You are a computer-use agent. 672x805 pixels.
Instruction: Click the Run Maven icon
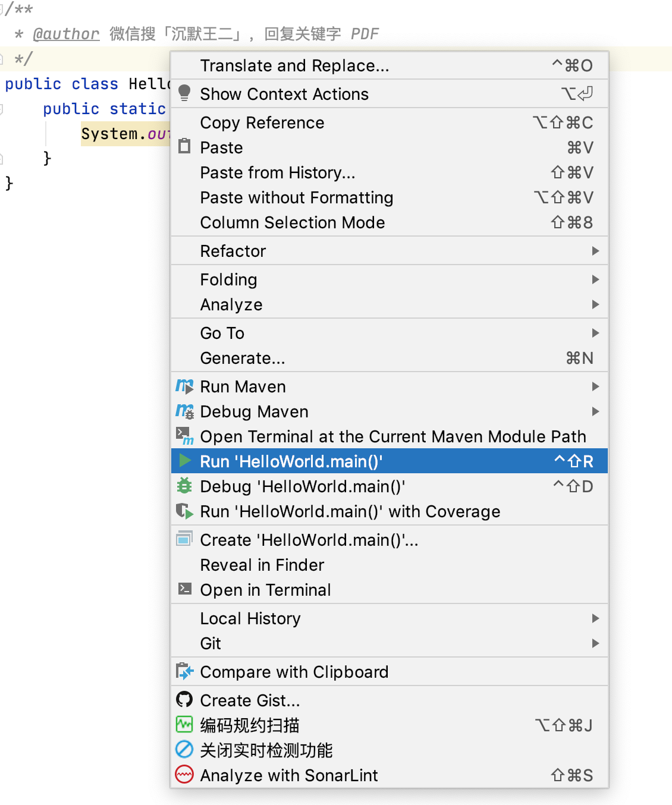[x=184, y=386]
